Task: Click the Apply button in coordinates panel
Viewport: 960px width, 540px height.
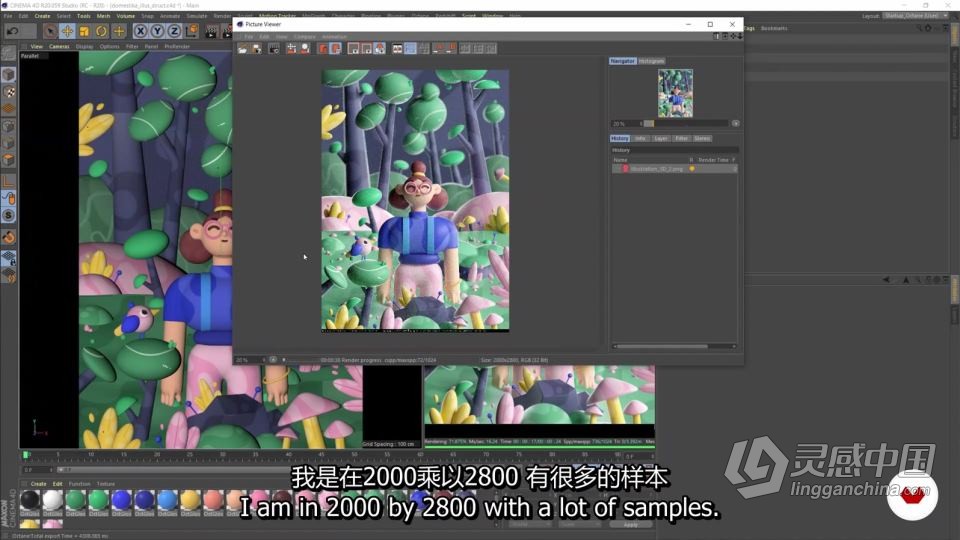Action: point(631,525)
